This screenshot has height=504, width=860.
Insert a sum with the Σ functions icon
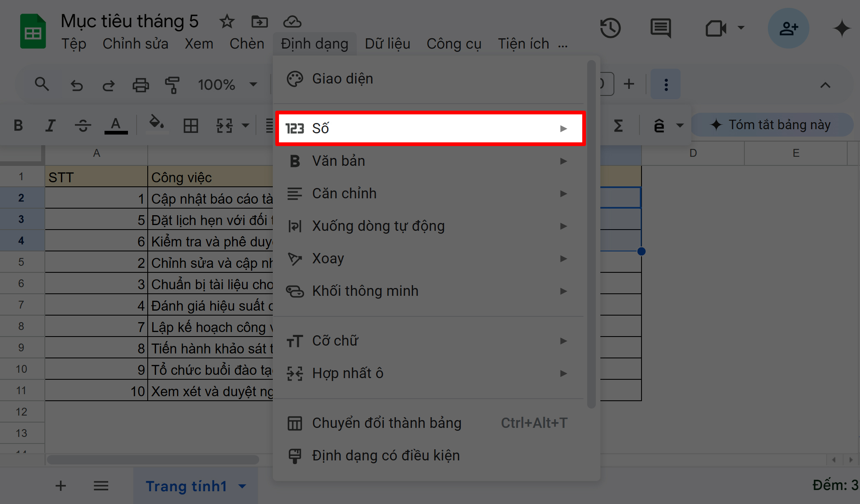[x=618, y=125]
